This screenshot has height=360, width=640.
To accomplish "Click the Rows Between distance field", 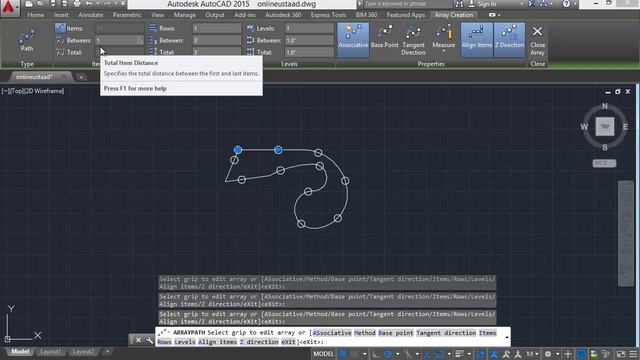I will pos(217,40).
